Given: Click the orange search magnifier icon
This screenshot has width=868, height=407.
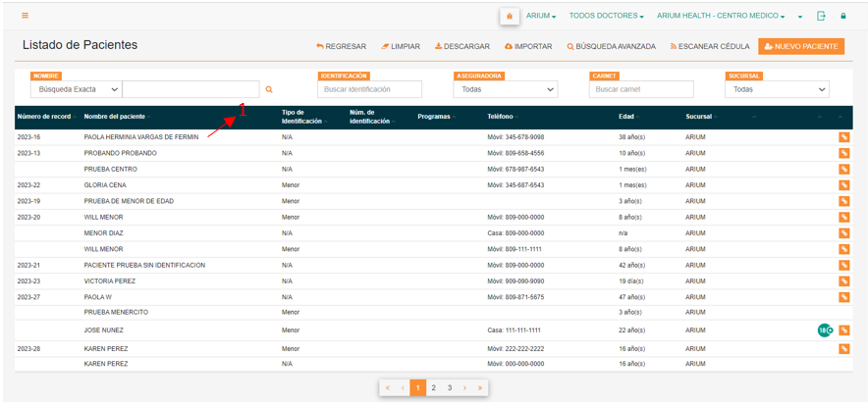Looking at the screenshot, I should click(269, 89).
